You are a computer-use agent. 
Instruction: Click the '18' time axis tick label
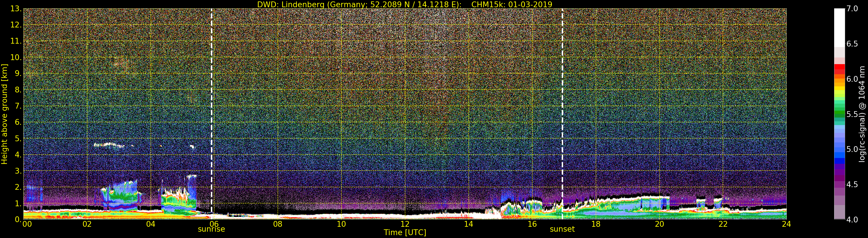coord(596,224)
